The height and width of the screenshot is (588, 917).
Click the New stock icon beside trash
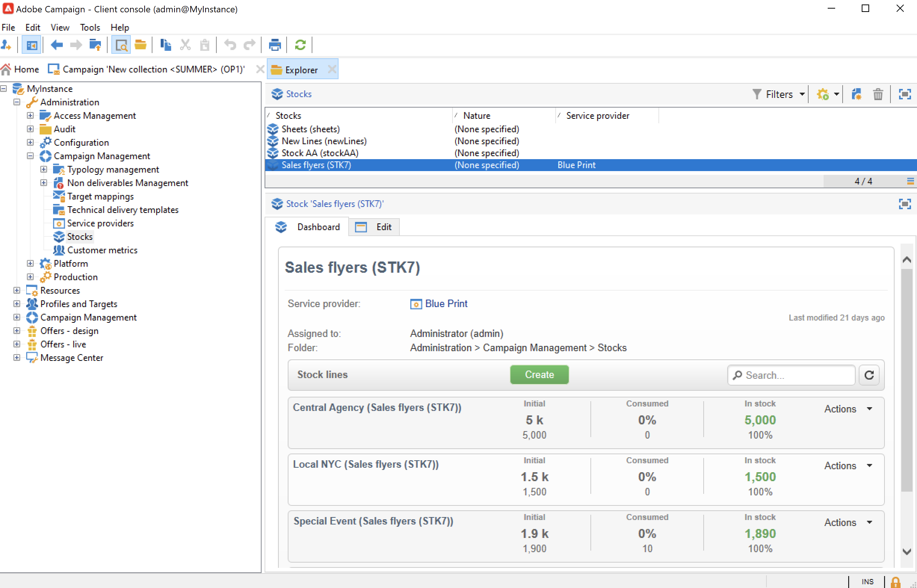point(856,94)
